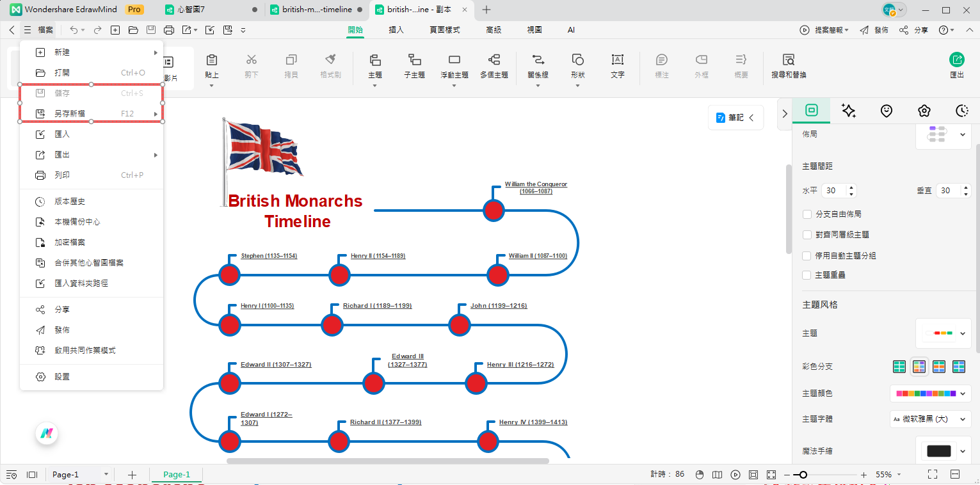Viewport: 980px width, 485px height.
Task: Choose 另存新檔 in the file menu
Action: (x=70, y=114)
